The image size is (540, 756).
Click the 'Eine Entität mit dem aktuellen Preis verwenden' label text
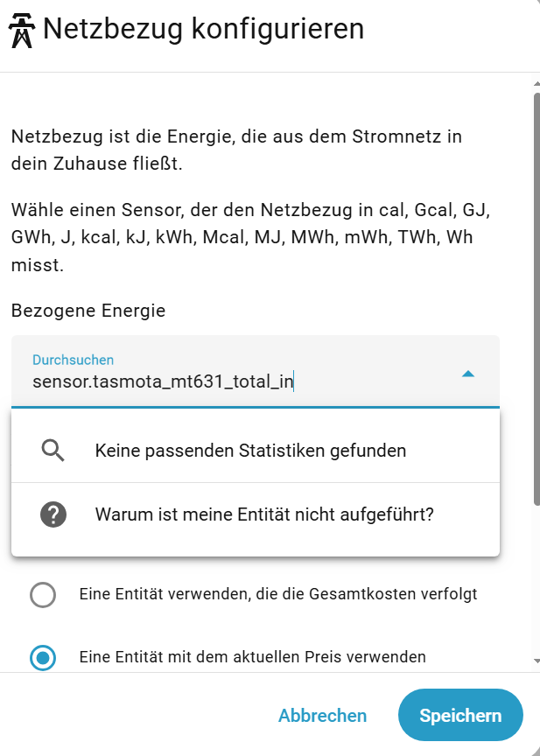click(253, 656)
